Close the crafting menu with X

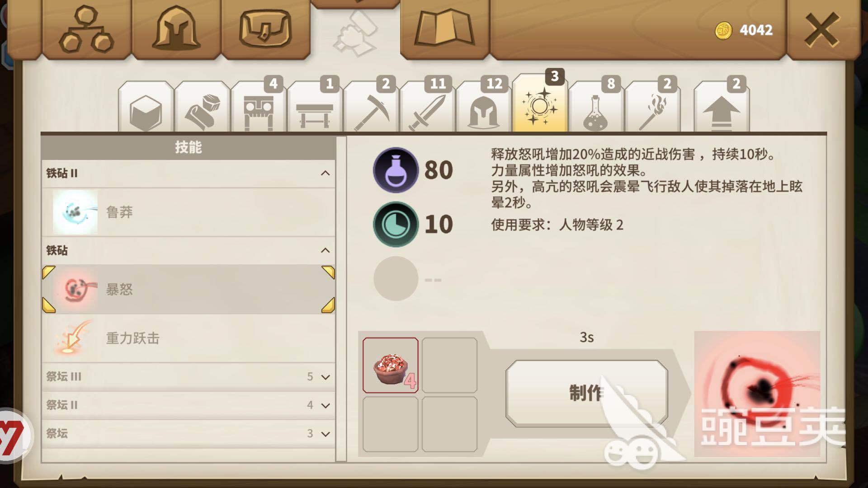pyautogui.click(x=821, y=29)
